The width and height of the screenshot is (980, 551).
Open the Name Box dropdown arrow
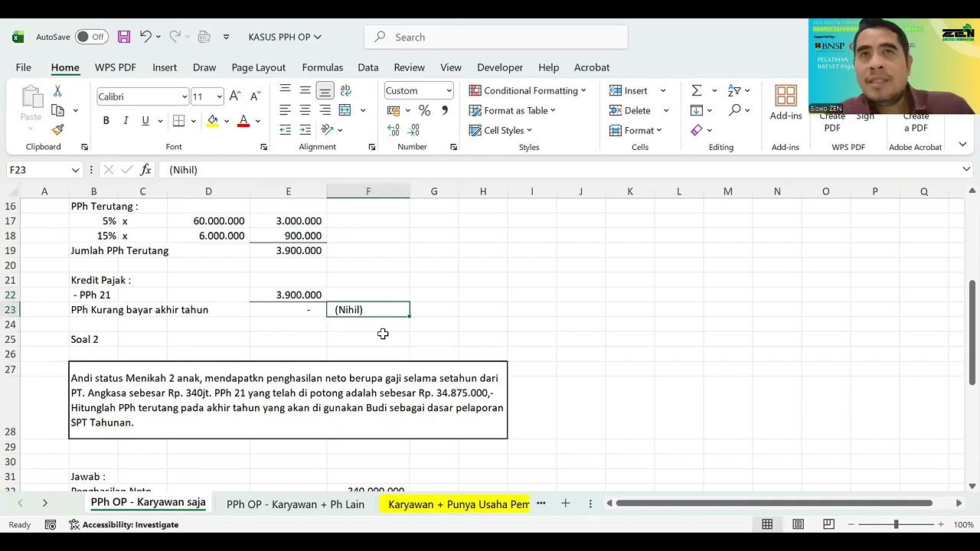point(75,170)
